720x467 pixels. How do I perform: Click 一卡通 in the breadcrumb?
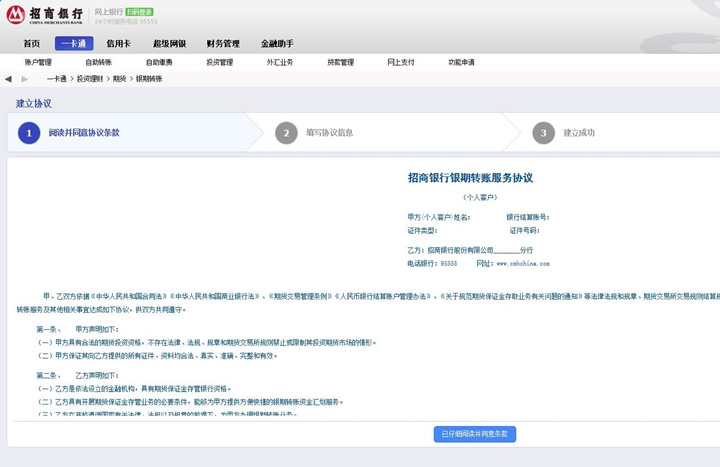[56, 79]
